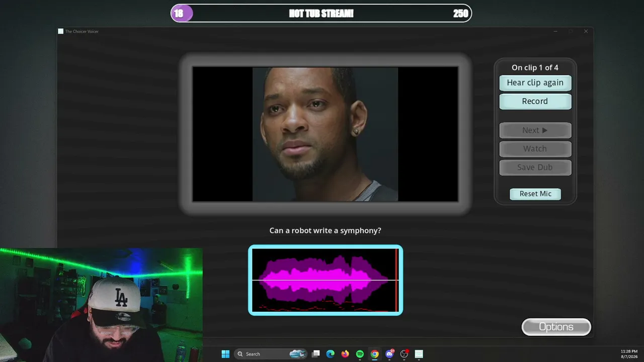This screenshot has width=644, height=362.
Task: Open the clock and date panel
Action: 629,354
